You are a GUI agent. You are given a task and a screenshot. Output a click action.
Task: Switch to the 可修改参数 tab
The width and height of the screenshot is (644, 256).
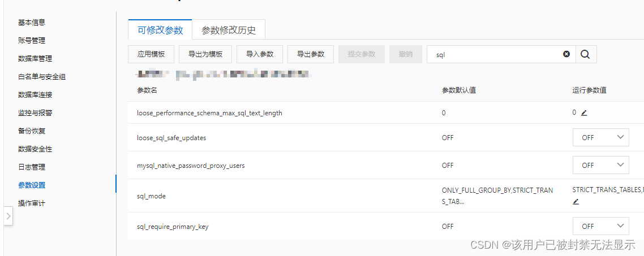(x=160, y=30)
